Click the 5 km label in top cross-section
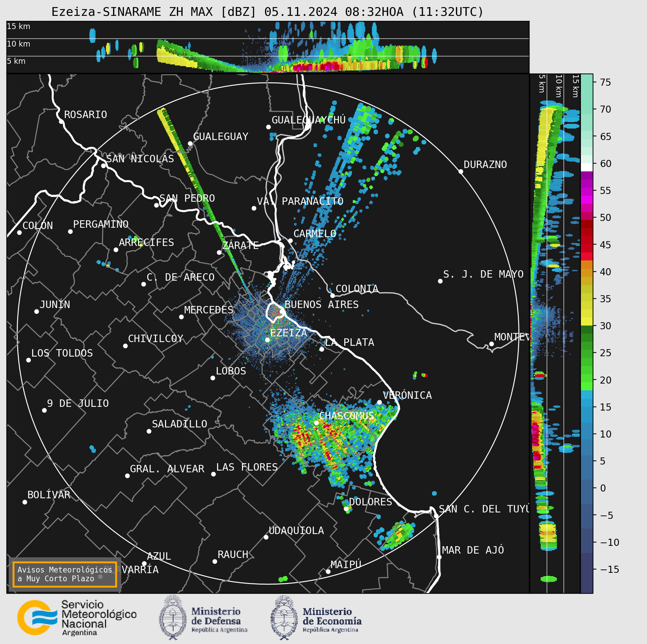Viewport: 647px width, 644px height. (x=16, y=61)
